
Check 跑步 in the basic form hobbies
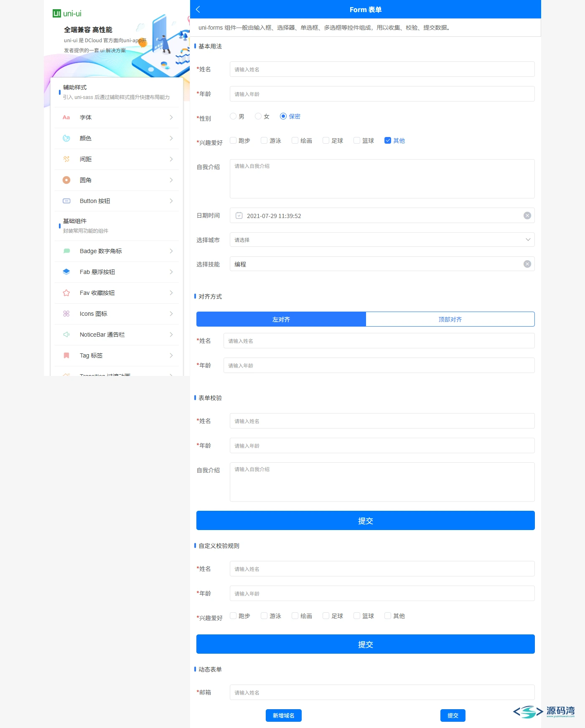tap(233, 140)
